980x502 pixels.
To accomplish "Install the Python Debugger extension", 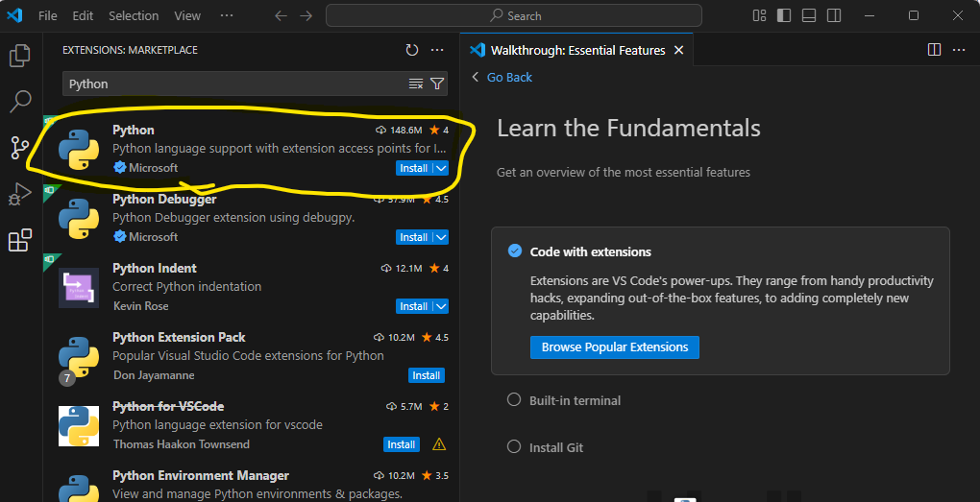I will 414,237.
